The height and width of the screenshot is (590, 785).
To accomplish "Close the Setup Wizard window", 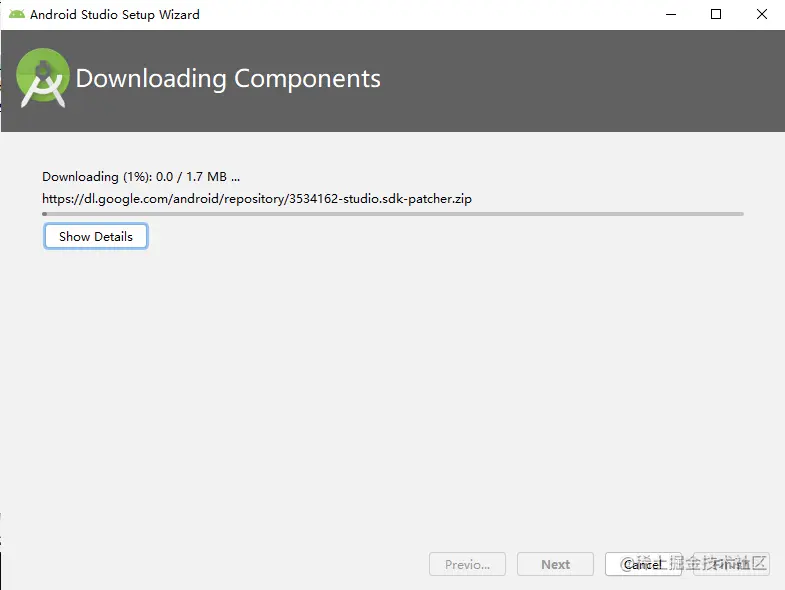I will 761,15.
